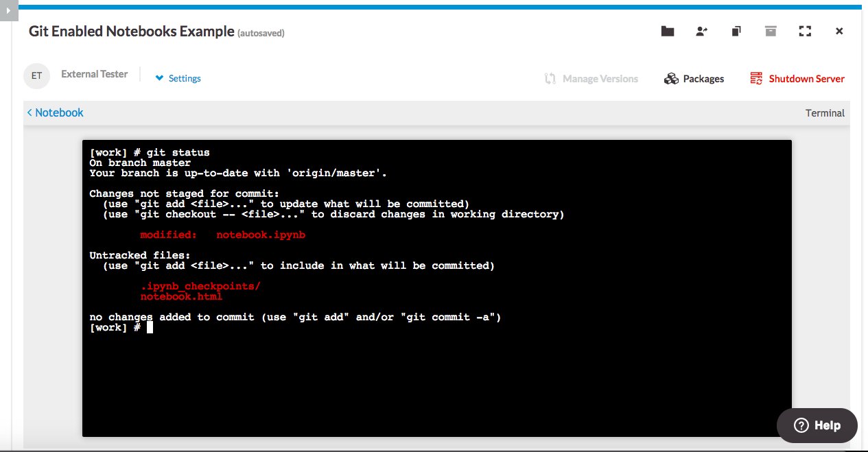Click the Manage Versions branch icon
The image size is (868, 452).
[550, 79]
